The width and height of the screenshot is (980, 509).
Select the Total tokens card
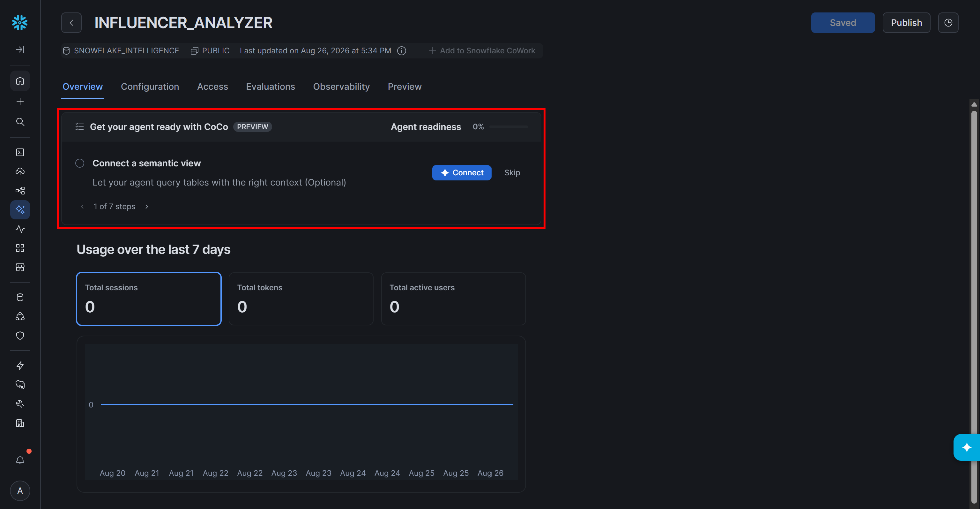301,299
